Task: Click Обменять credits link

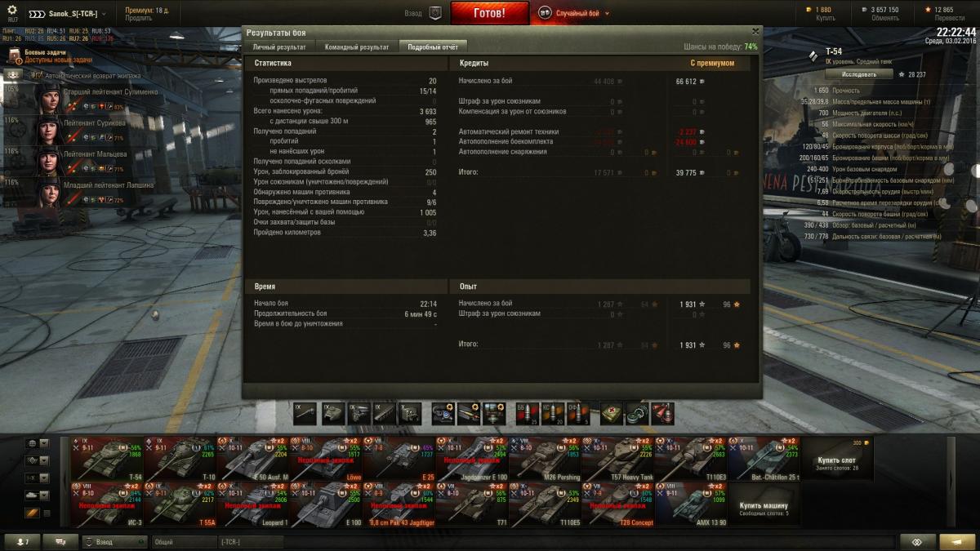Action: [x=884, y=18]
